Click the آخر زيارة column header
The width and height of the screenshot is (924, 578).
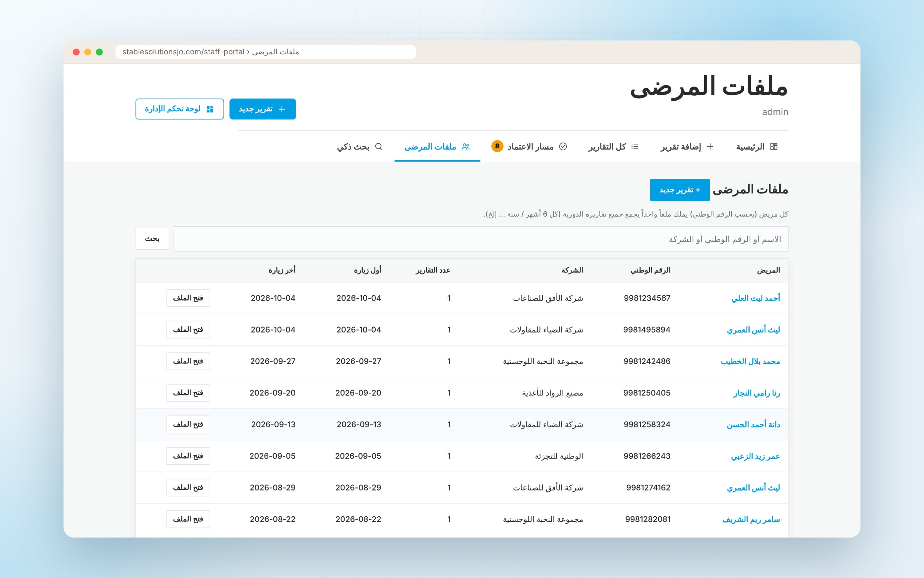click(x=282, y=270)
